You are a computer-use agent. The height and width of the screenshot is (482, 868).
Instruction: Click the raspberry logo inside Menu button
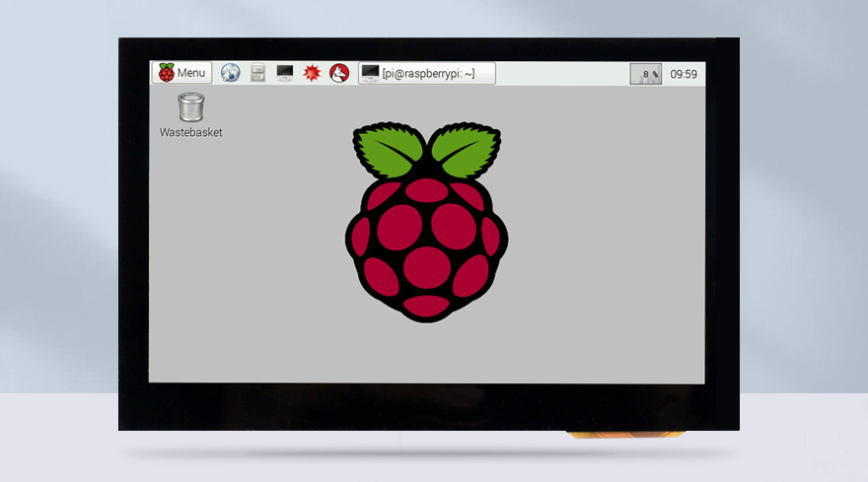(x=166, y=73)
